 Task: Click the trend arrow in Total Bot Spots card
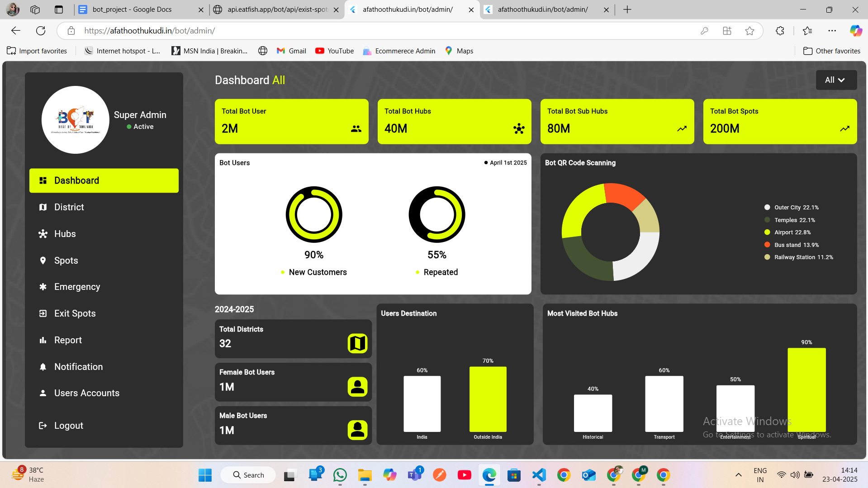tap(844, 129)
